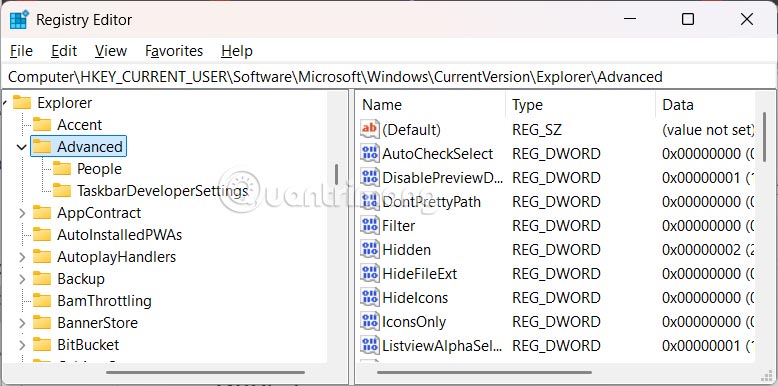The height and width of the screenshot is (386, 778).
Task: Click the Registry Editor app icon in title bar
Action: pyautogui.click(x=19, y=20)
